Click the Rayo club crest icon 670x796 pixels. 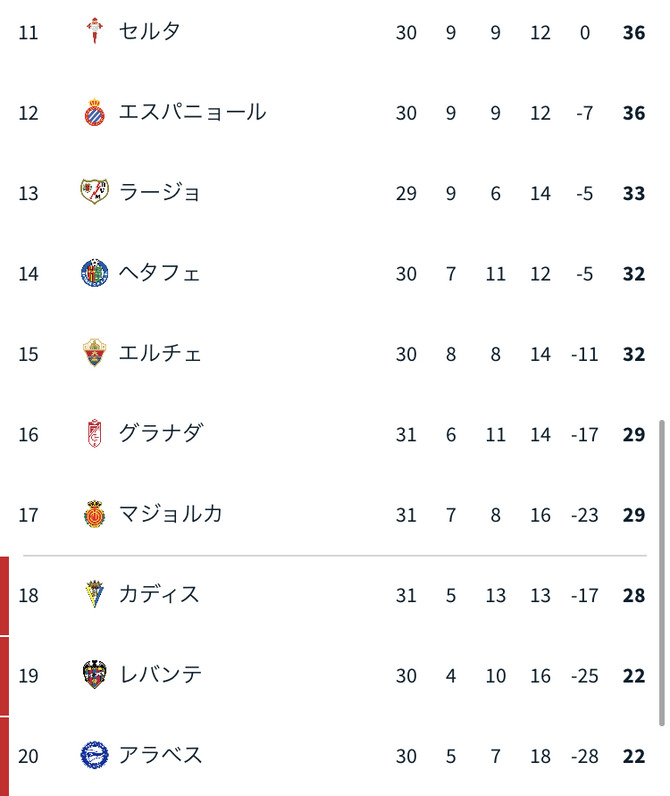(x=94, y=192)
